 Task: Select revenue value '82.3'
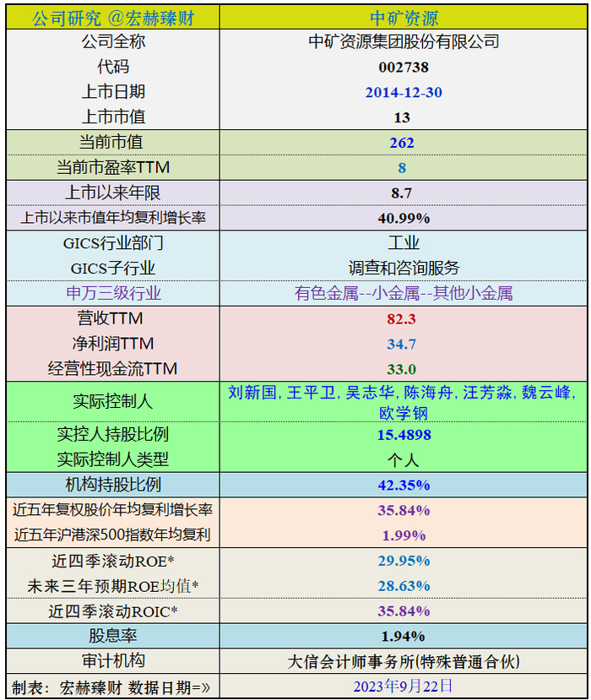(401, 319)
